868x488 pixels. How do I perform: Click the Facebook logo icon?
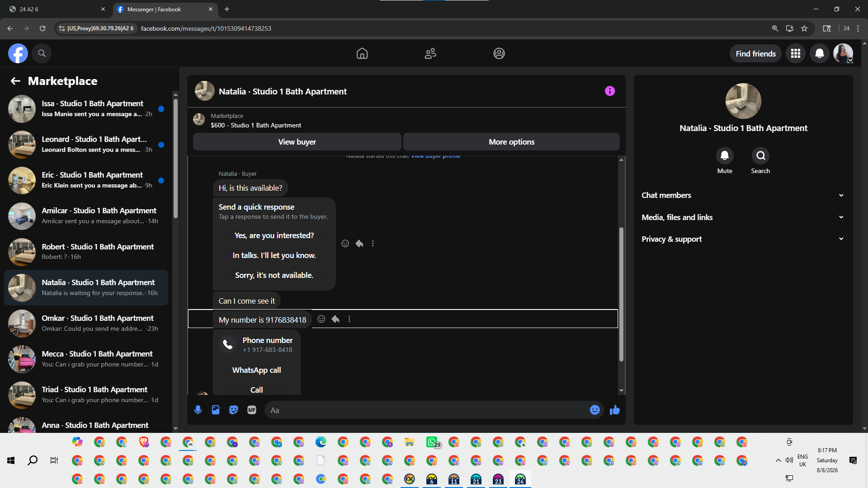(x=18, y=53)
